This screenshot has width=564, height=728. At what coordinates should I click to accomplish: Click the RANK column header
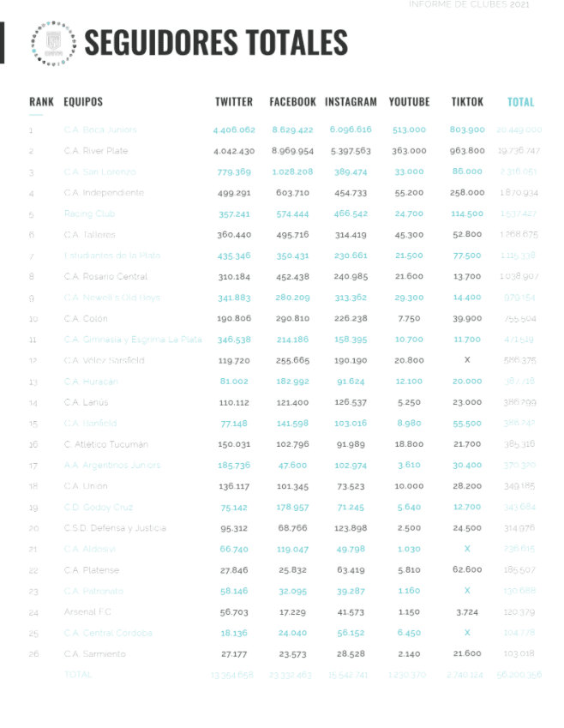point(41,102)
